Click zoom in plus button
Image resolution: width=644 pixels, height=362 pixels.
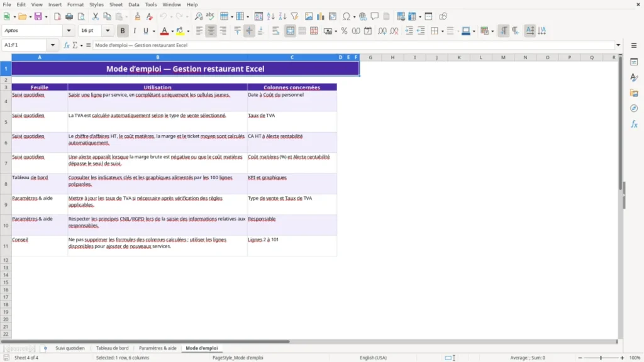pyautogui.click(x=622, y=358)
